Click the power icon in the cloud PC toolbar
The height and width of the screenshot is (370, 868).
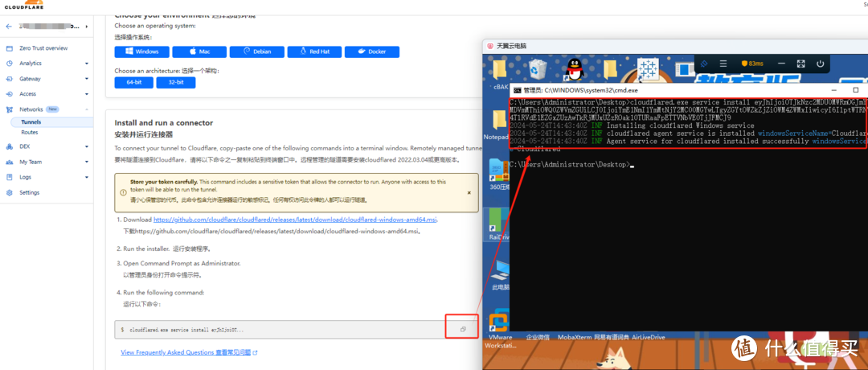(x=821, y=64)
